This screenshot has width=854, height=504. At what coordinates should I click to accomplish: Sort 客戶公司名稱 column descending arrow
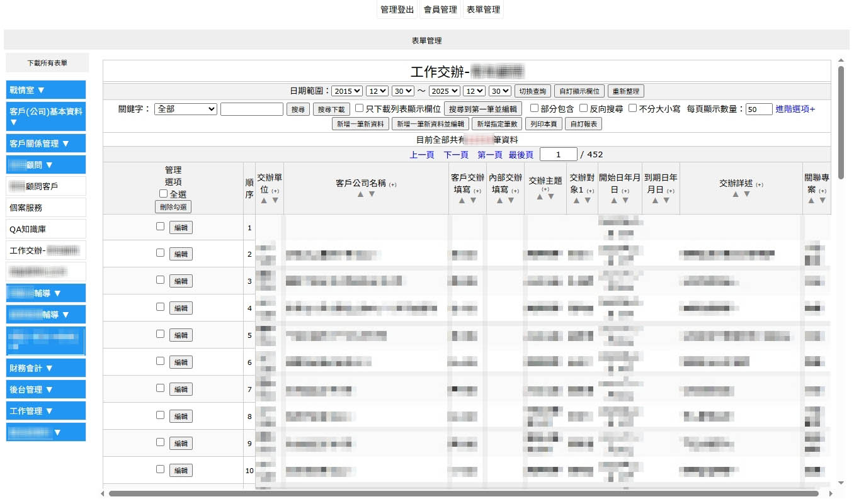point(372,194)
